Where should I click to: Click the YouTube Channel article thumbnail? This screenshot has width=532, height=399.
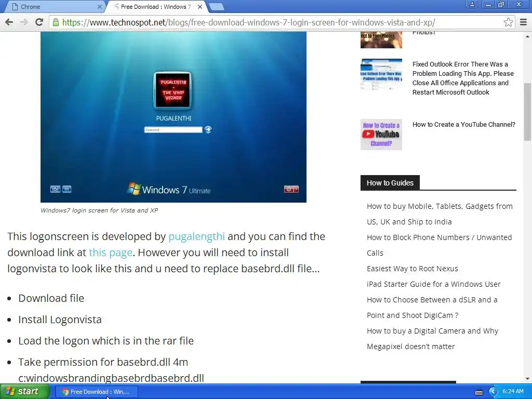pyautogui.click(x=381, y=135)
